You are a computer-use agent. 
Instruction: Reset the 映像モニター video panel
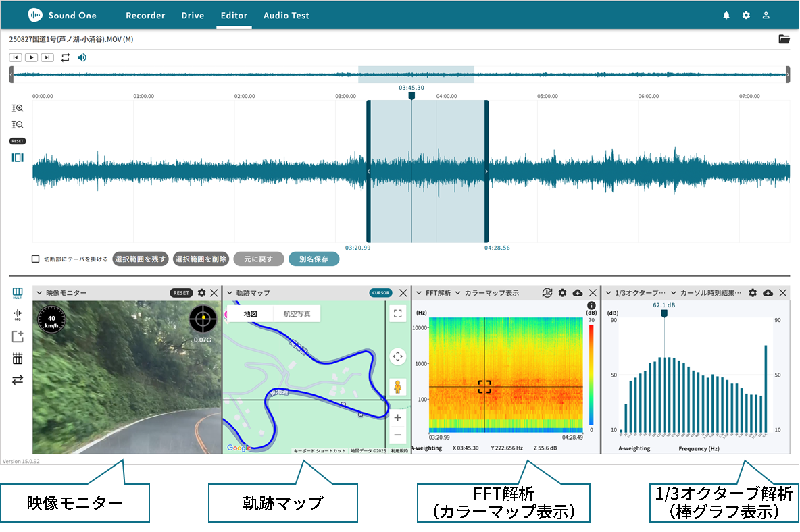pos(181,293)
